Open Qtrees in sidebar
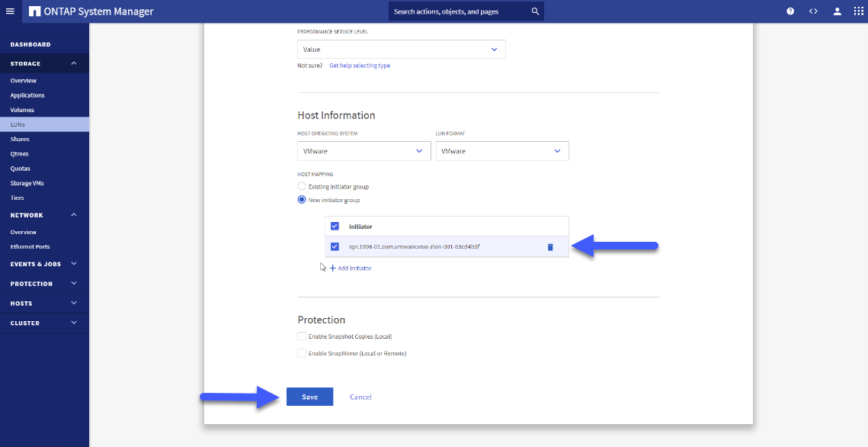868x447 pixels. (19, 154)
